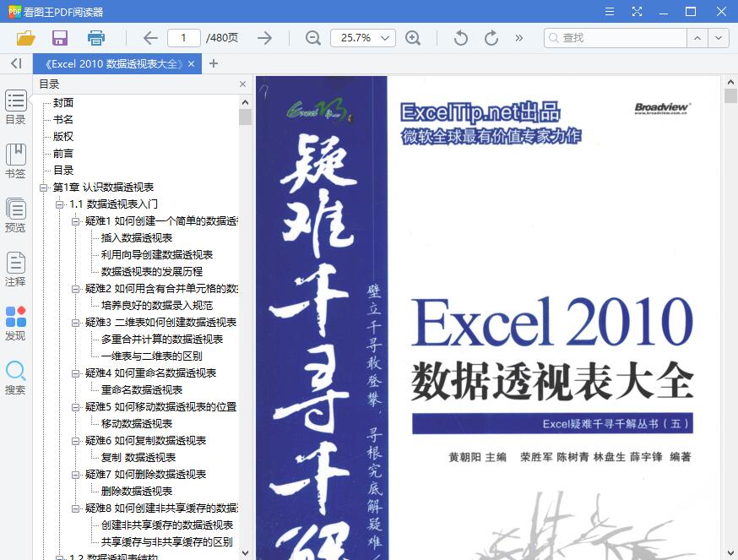
Task: Find previous search result arrow
Action: [697, 38]
